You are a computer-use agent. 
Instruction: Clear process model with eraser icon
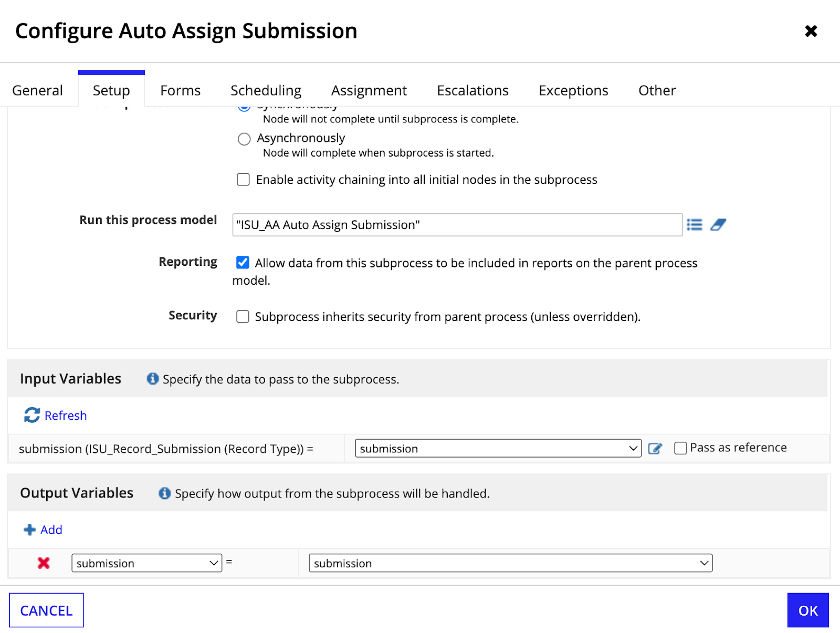point(718,225)
